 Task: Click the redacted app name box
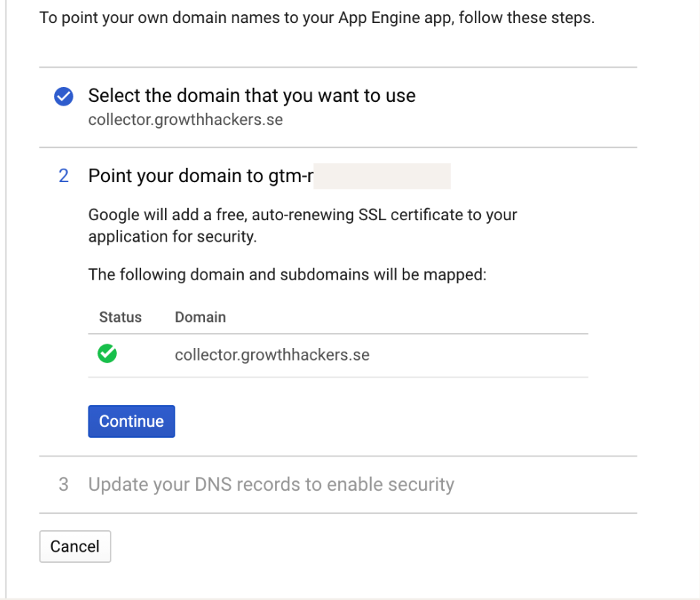[382, 176]
